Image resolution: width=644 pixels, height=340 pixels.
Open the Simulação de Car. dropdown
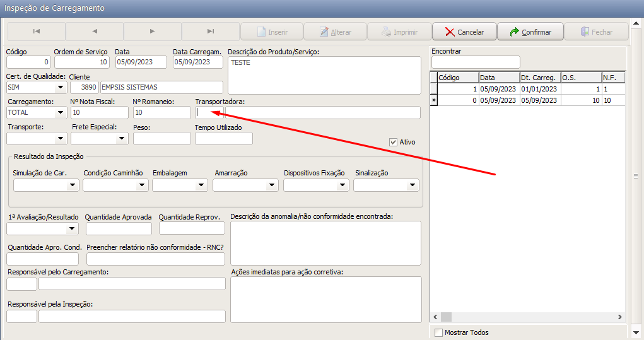click(x=73, y=185)
